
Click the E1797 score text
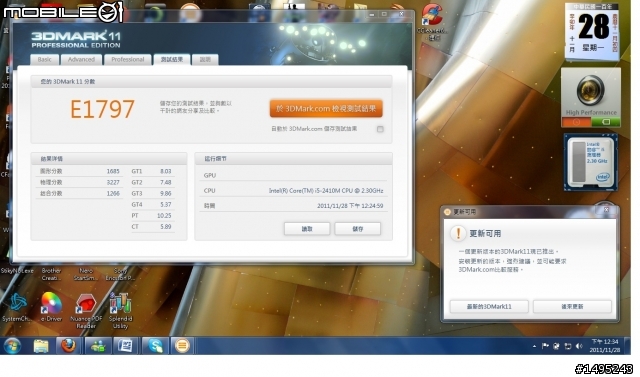(102, 109)
